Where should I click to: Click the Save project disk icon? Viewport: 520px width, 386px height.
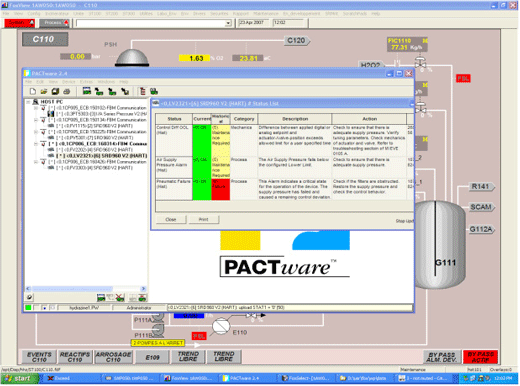(x=55, y=91)
